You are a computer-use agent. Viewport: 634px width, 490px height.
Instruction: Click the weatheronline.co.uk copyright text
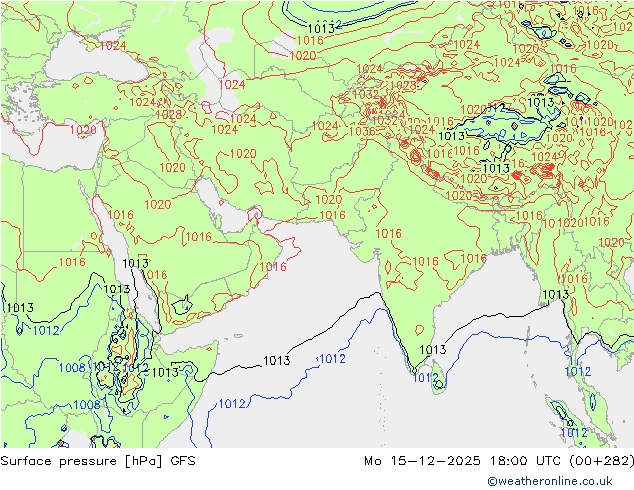550,481
